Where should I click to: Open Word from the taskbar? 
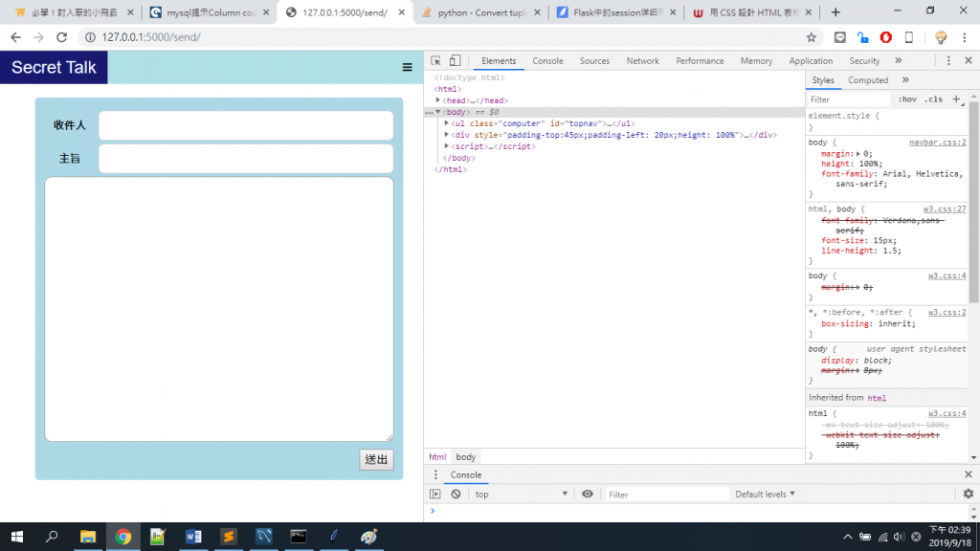[193, 537]
